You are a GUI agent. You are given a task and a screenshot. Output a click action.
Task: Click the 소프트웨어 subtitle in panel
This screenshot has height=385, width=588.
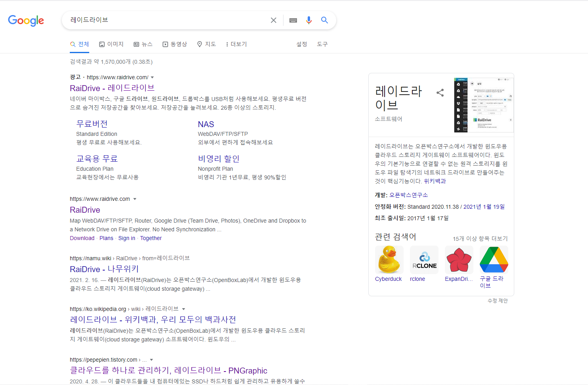(389, 119)
